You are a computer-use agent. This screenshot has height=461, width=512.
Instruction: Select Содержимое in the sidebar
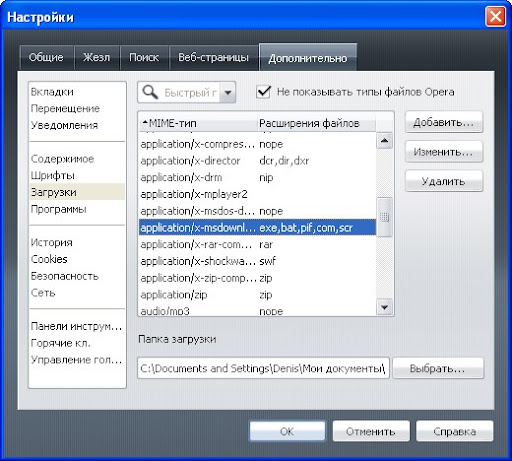(77, 159)
